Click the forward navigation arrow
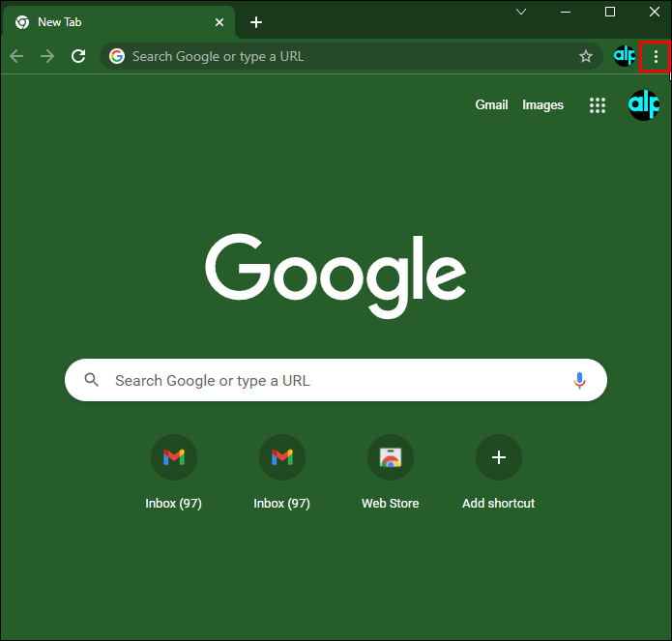This screenshot has width=672, height=641. click(x=47, y=57)
